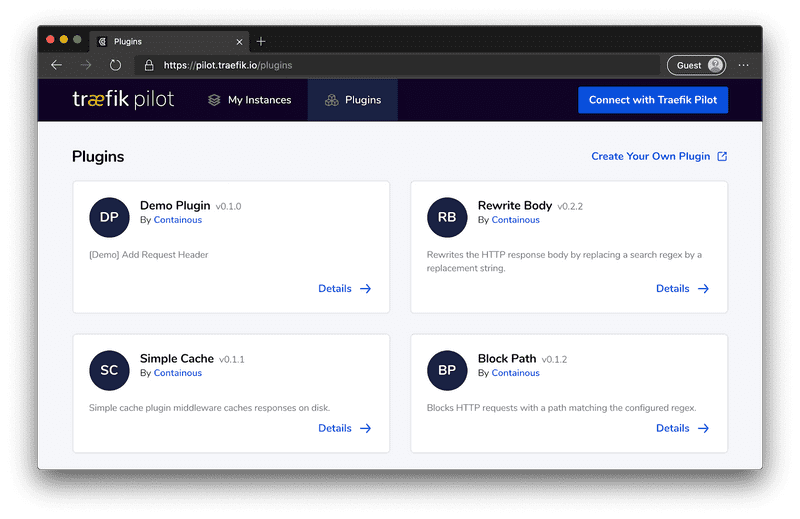The height and width of the screenshot is (519, 800).
Task: Close the Plugins browser tab
Action: click(239, 42)
